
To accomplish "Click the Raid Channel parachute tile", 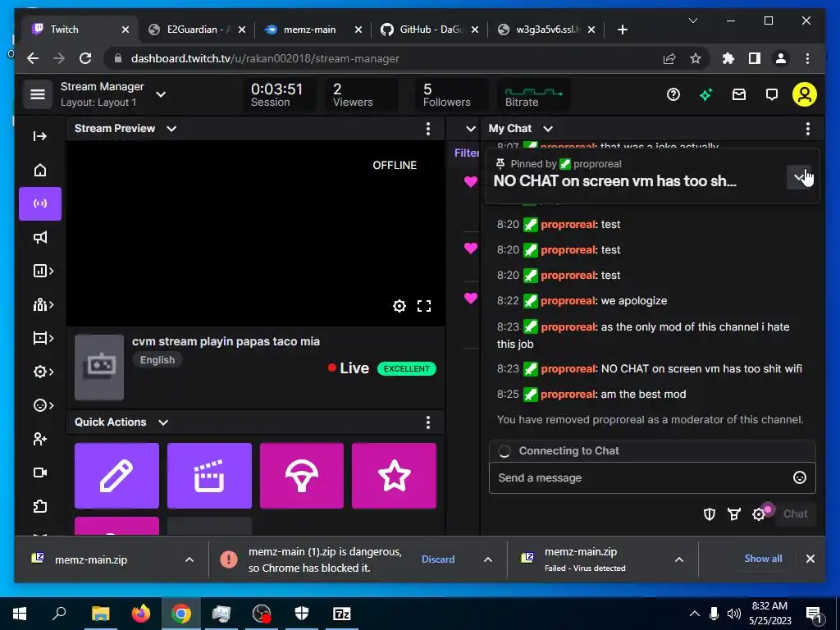I will point(302,476).
